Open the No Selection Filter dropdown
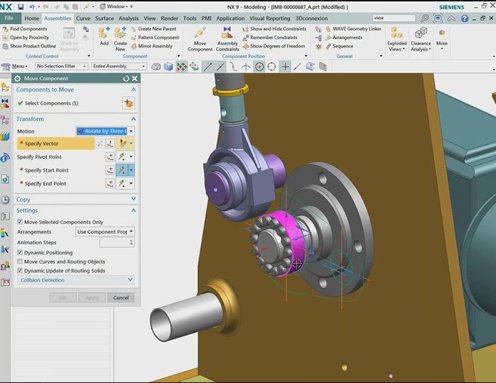The height and width of the screenshot is (383, 496). tap(61, 66)
